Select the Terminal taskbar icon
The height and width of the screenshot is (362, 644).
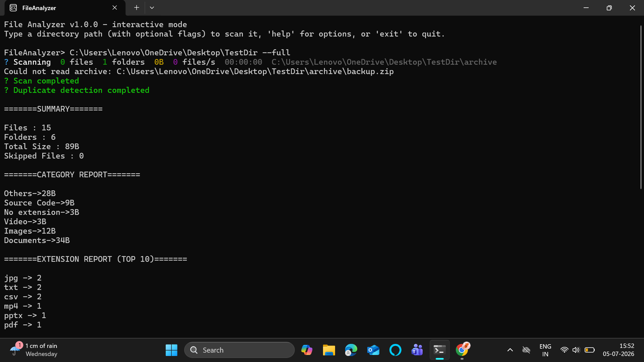tap(439, 350)
